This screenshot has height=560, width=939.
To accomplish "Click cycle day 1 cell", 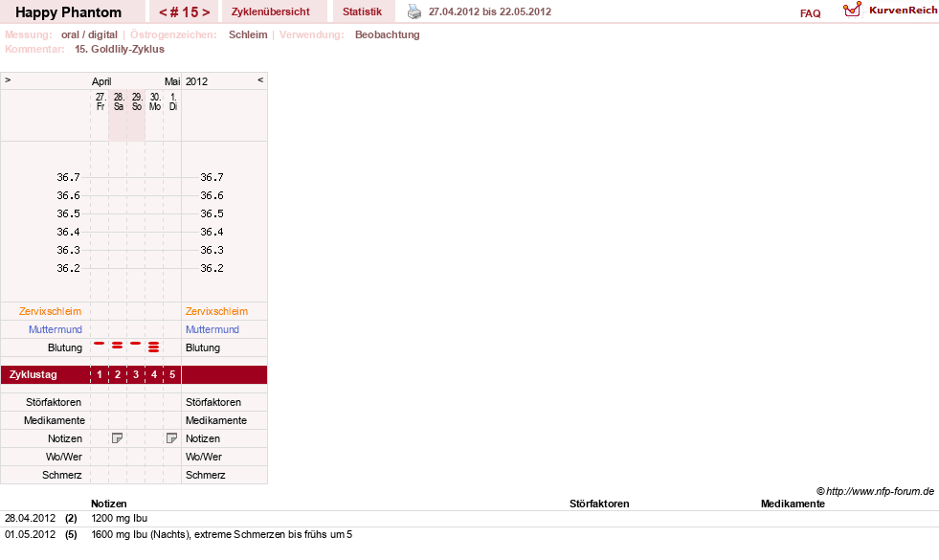I will tap(100, 375).
